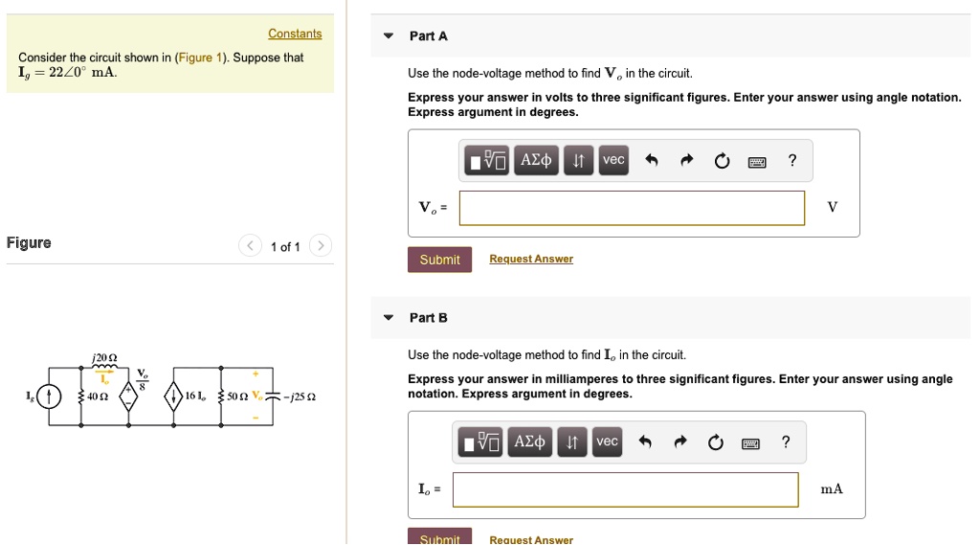Image resolution: width=980 pixels, height=545 pixels.
Task: Open the Part B Greek symbols ΑΣφ menu
Action: (x=530, y=442)
